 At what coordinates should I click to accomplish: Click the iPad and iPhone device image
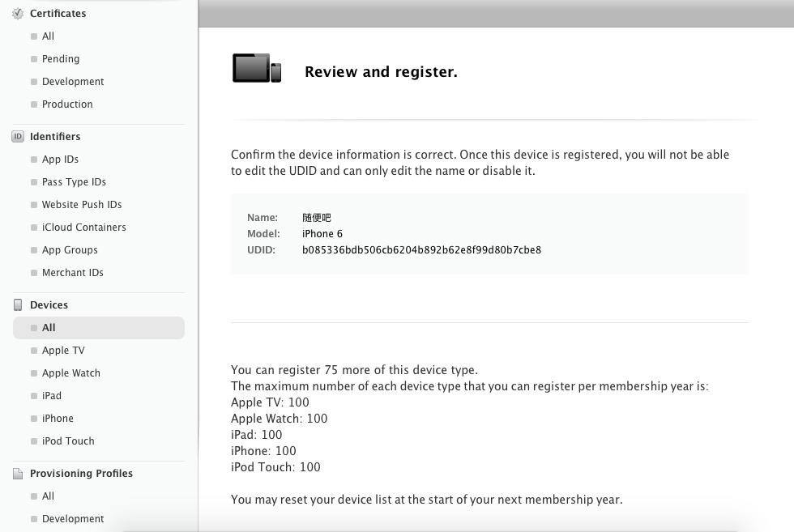257,69
